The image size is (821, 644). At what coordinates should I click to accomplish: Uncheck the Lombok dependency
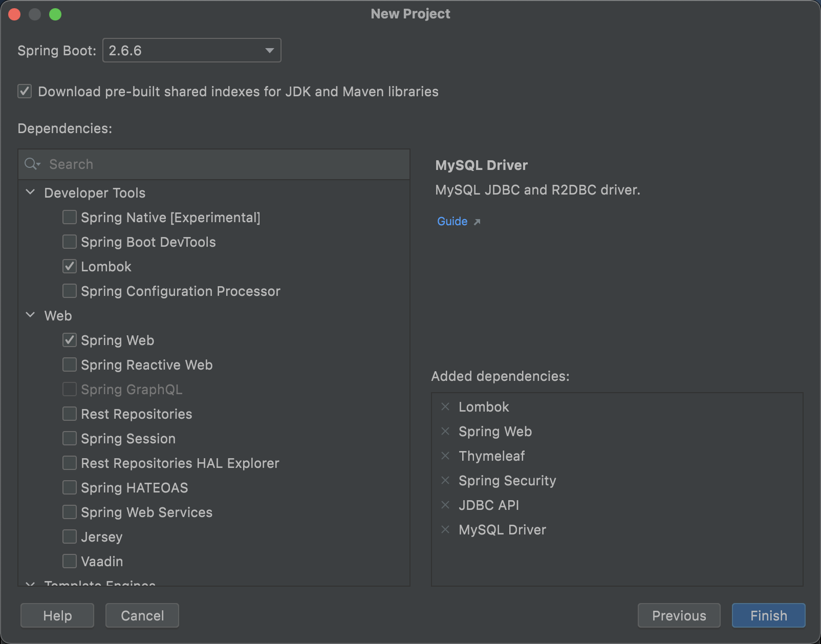click(x=70, y=266)
